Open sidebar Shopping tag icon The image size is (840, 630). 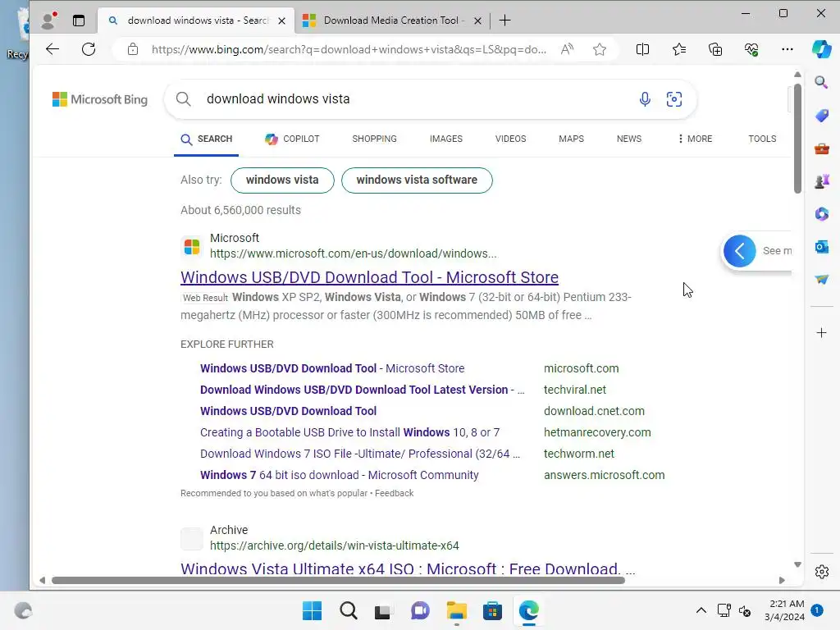coord(821,115)
